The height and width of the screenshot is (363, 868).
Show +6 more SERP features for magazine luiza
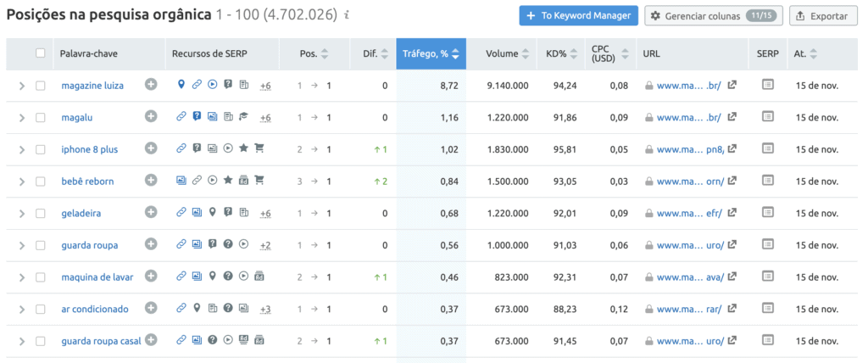265,86
